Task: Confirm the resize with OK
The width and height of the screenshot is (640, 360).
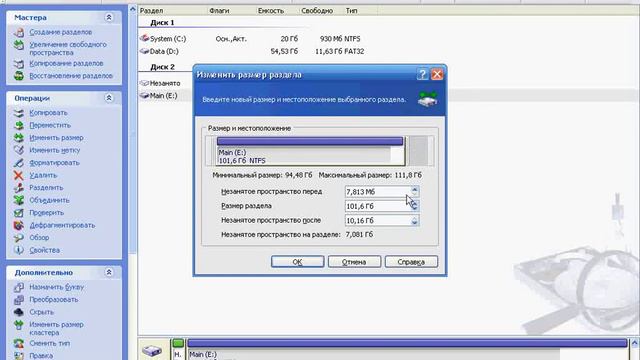Action: 298,262
